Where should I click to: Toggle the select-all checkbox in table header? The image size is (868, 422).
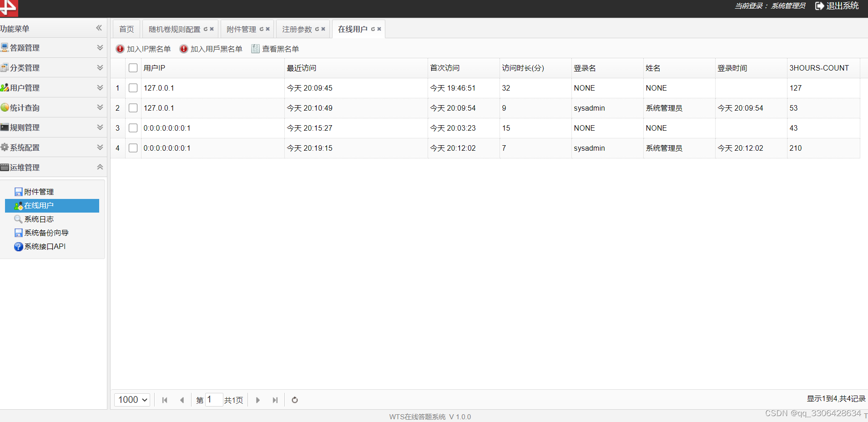[x=133, y=68]
